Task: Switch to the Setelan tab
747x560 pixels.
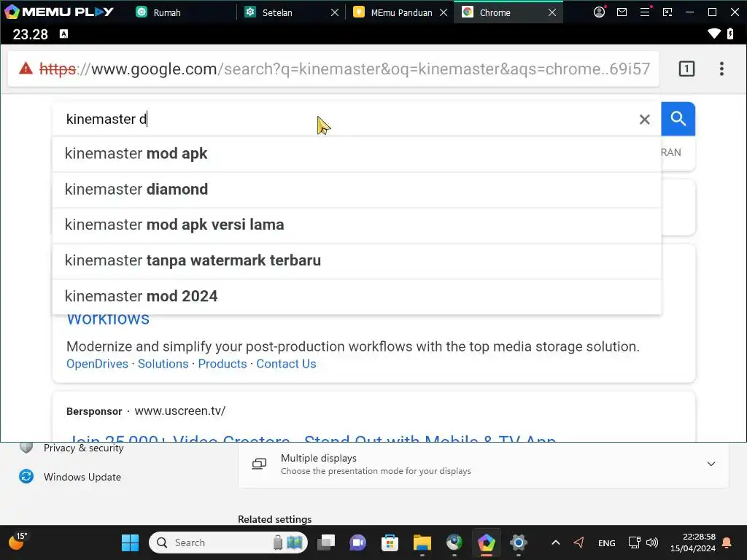Action: pyautogui.click(x=276, y=12)
